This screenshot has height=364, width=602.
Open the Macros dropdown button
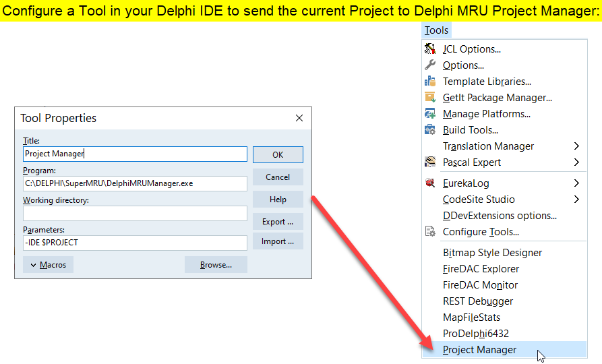pyautogui.click(x=48, y=265)
